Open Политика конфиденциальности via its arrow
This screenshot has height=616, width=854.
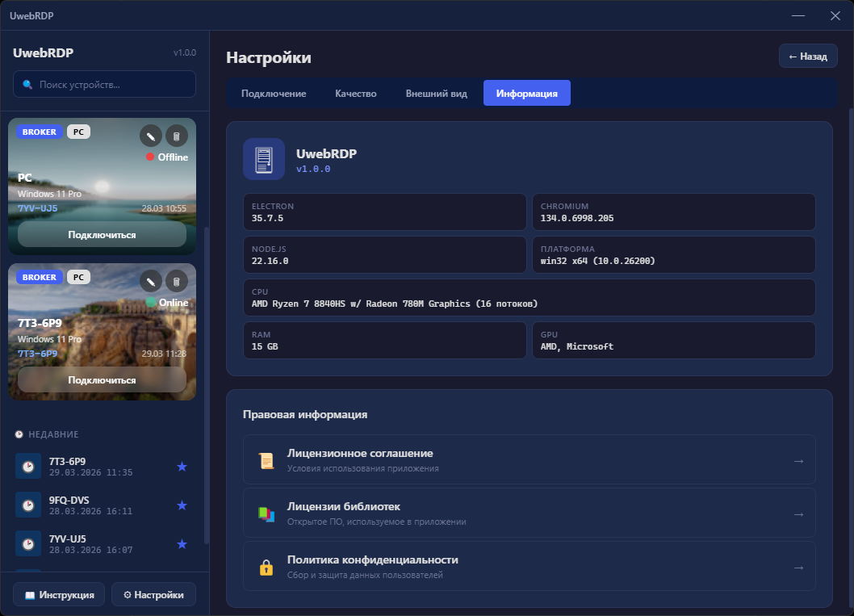(x=798, y=568)
